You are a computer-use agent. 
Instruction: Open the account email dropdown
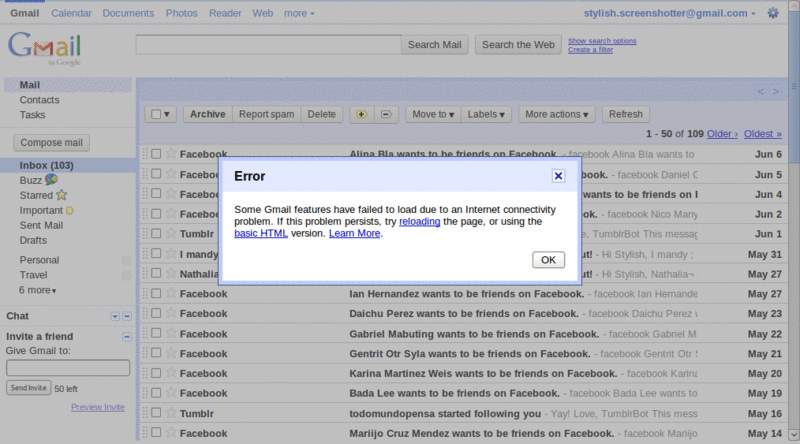click(x=669, y=13)
